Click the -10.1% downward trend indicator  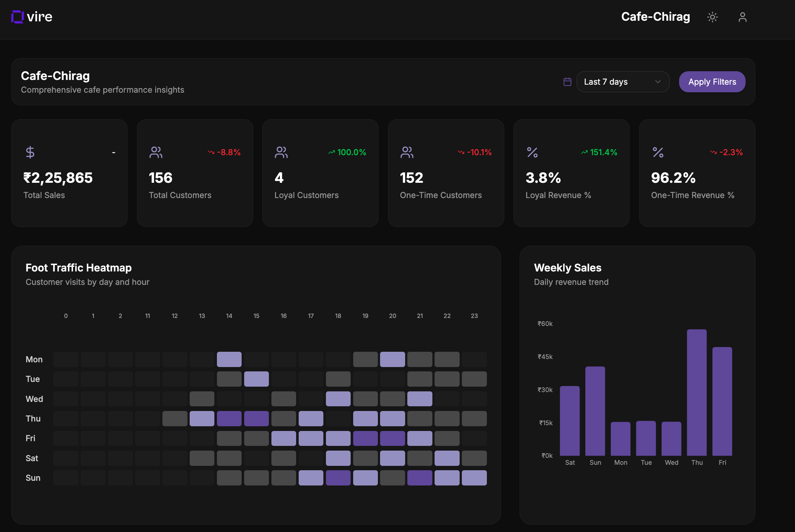point(475,152)
